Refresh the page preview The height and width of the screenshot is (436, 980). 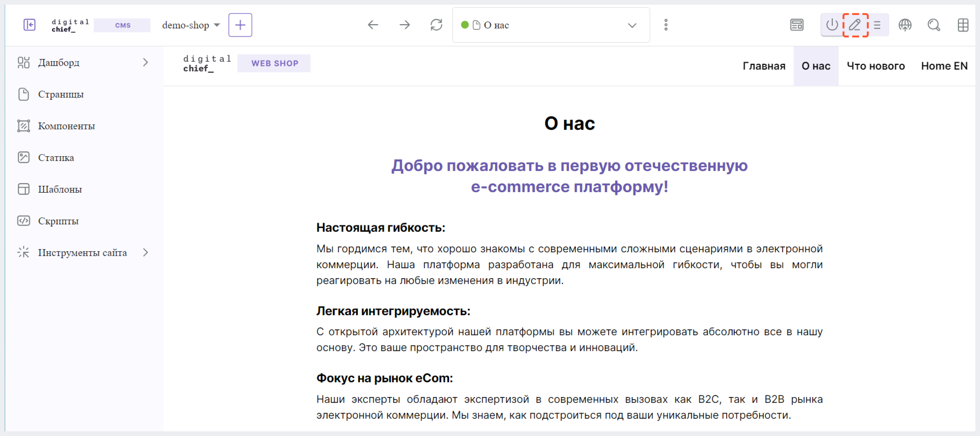pos(436,25)
